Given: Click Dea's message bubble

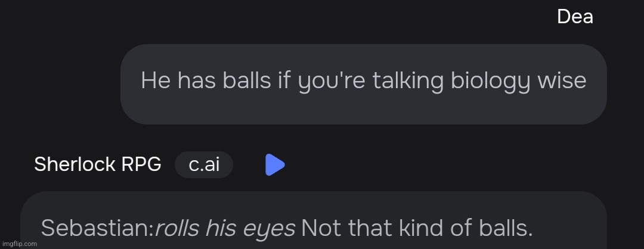Looking at the screenshot, I should coord(363,84).
